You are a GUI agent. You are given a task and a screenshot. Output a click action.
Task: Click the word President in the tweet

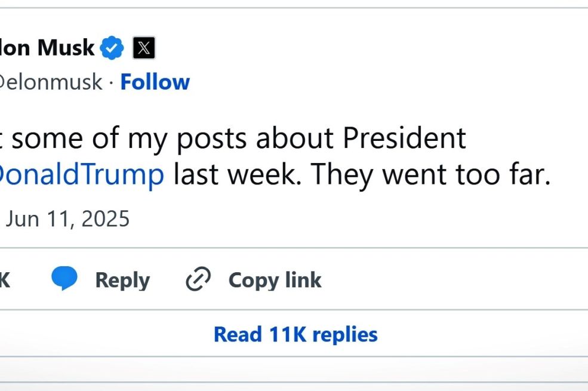click(405, 138)
